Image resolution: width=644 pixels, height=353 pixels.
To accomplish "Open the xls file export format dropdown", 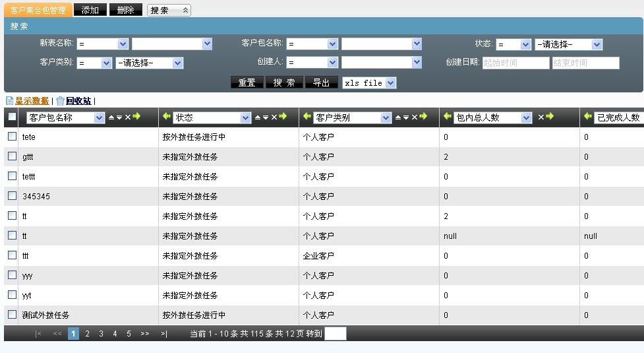I will (x=369, y=83).
